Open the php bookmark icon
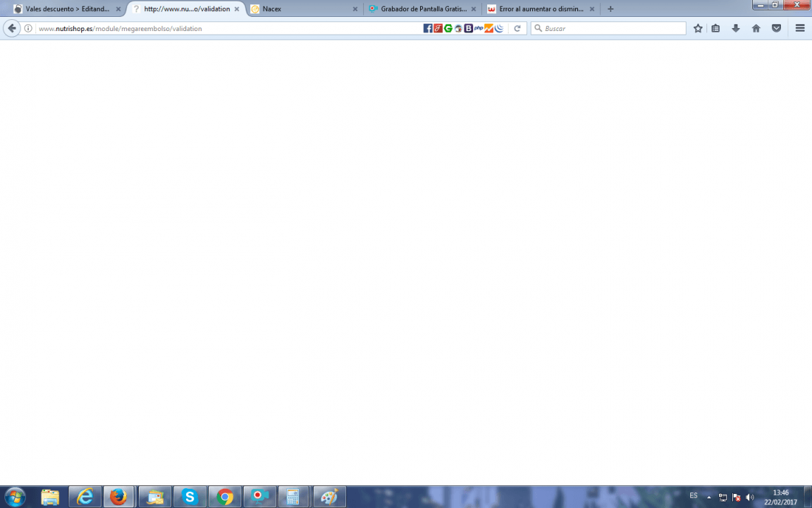This screenshot has height=508, width=812. (x=478, y=29)
